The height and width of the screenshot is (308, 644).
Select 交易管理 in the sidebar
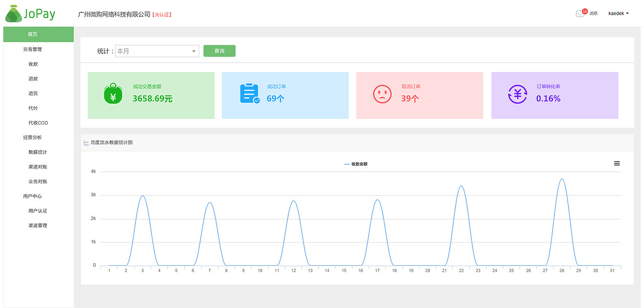coord(32,49)
